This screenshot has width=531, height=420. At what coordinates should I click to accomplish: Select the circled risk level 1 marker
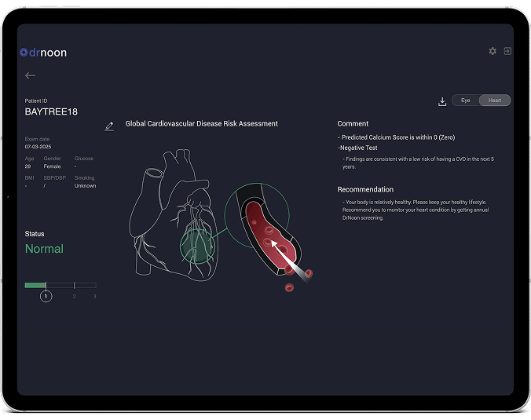pos(46,296)
